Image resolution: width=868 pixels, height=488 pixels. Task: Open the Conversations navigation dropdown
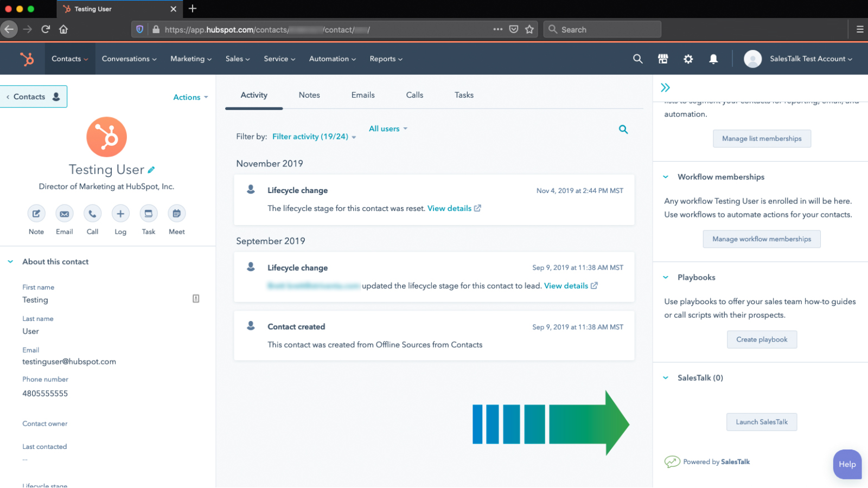pos(129,59)
